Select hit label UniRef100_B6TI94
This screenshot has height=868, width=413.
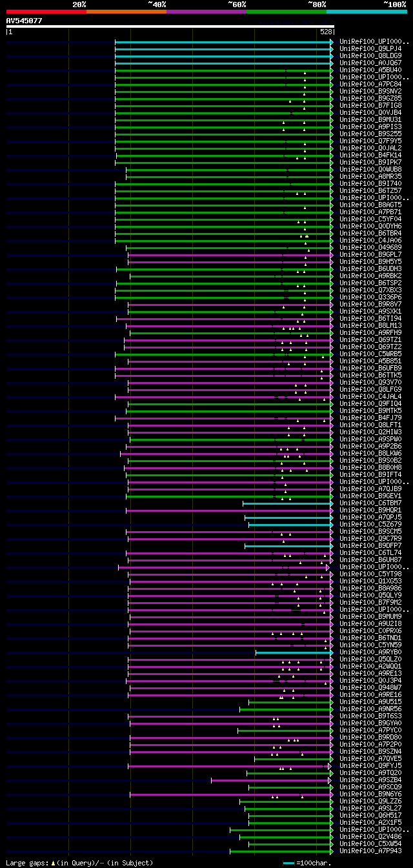tap(370, 318)
